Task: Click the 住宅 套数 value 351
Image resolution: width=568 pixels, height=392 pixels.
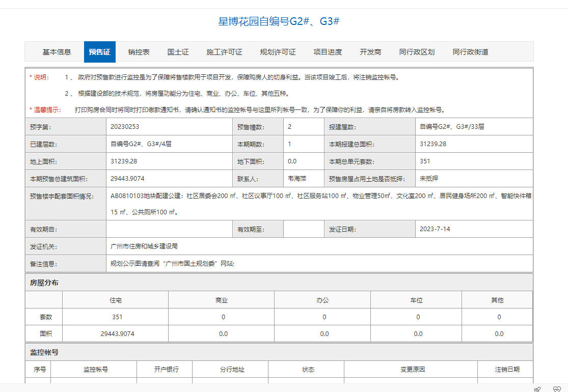Action: point(117,317)
